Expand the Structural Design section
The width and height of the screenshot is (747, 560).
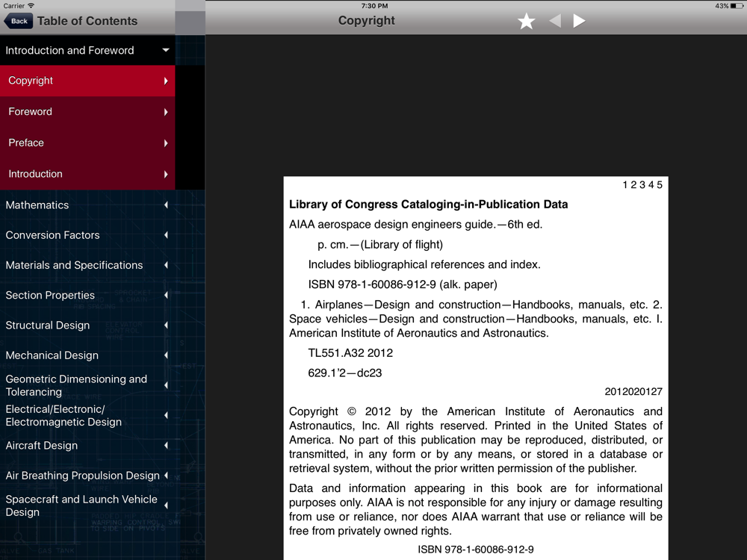[x=87, y=325]
